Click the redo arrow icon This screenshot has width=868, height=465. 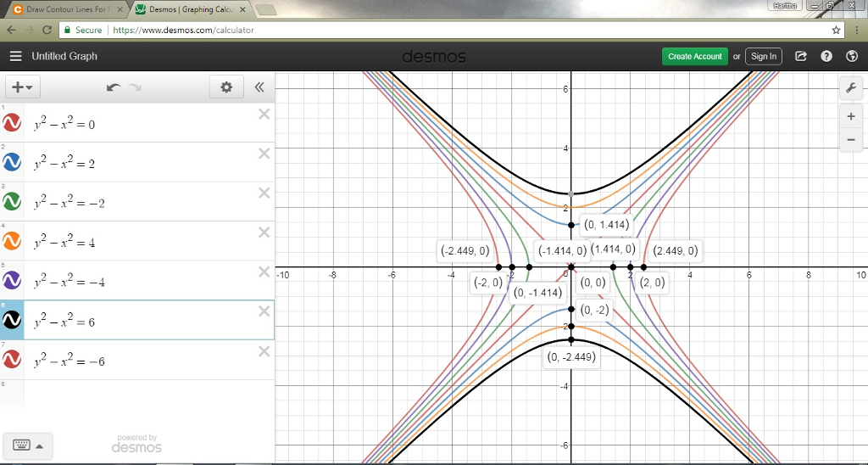[135, 87]
